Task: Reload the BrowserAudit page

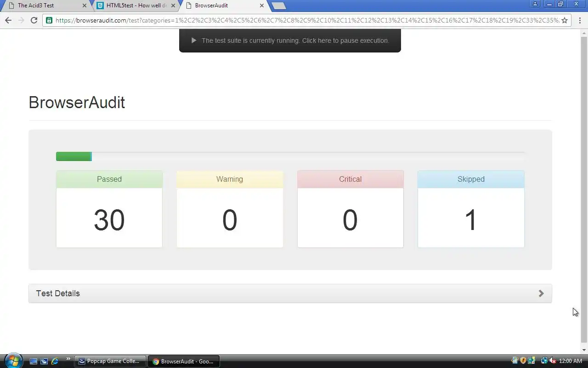Action: click(34, 20)
